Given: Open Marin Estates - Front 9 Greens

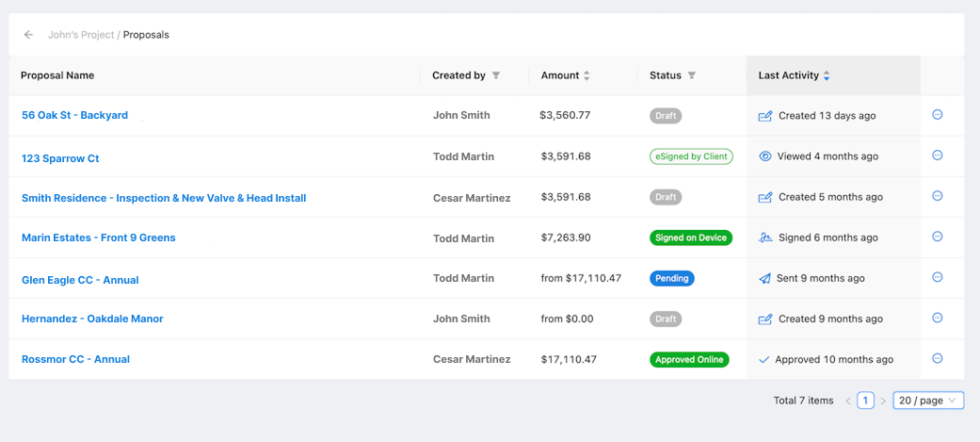Looking at the screenshot, I should [99, 237].
